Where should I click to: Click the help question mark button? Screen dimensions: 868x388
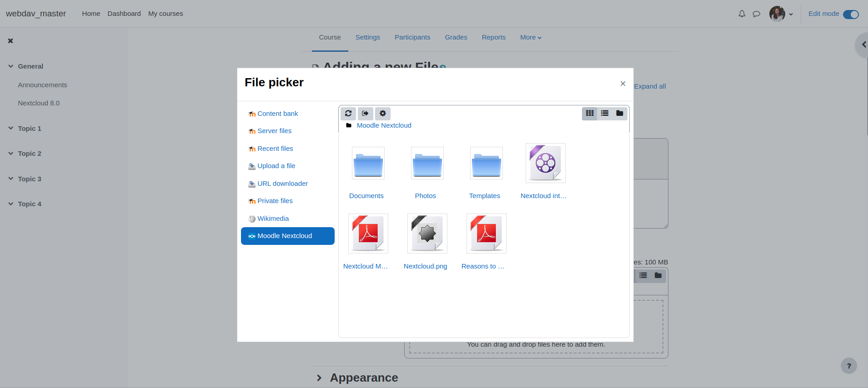click(849, 366)
